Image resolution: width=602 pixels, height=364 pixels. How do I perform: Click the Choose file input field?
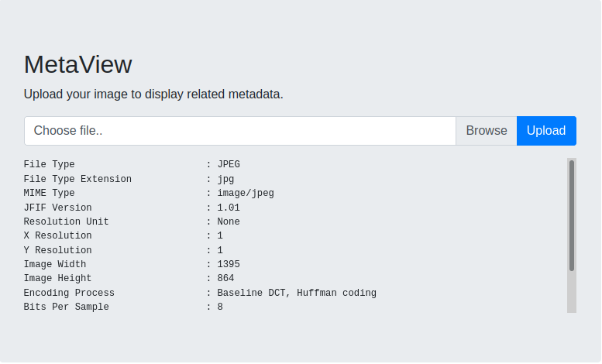coord(240,131)
